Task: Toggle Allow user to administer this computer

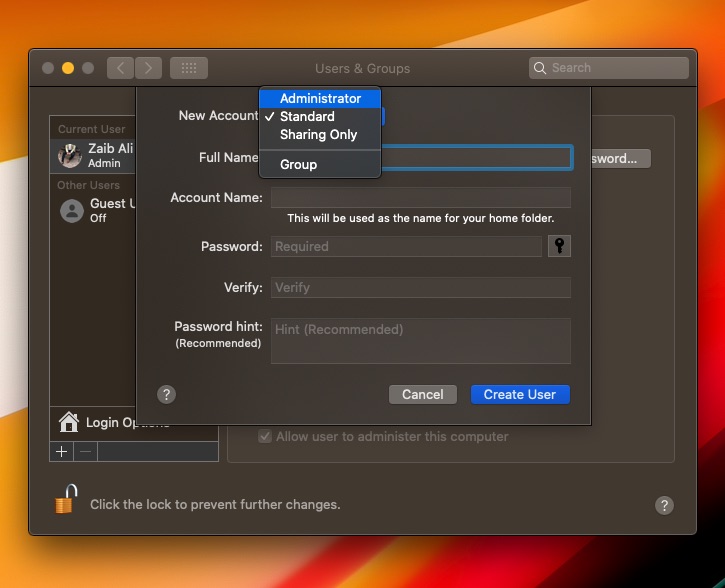Action: (264, 436)
